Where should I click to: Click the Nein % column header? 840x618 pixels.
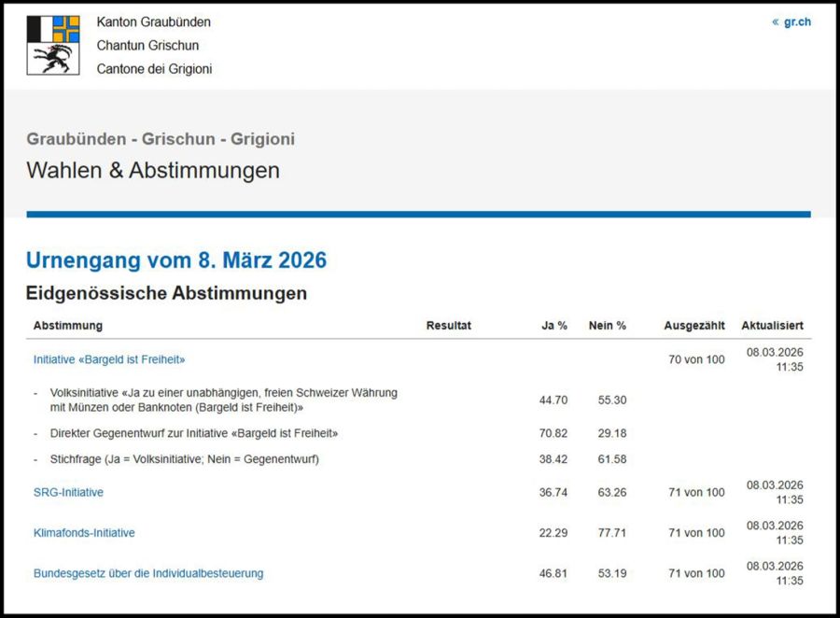point(608,326)
